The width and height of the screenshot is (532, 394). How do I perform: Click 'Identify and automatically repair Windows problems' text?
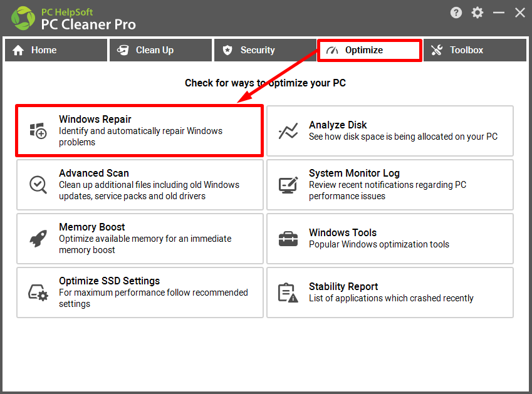(x=140, y=137)
